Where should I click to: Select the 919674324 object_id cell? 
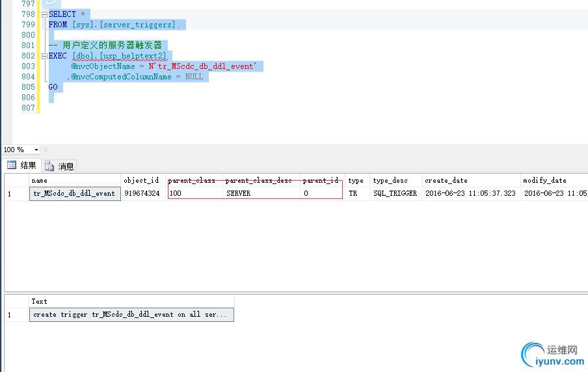[143, 194]
